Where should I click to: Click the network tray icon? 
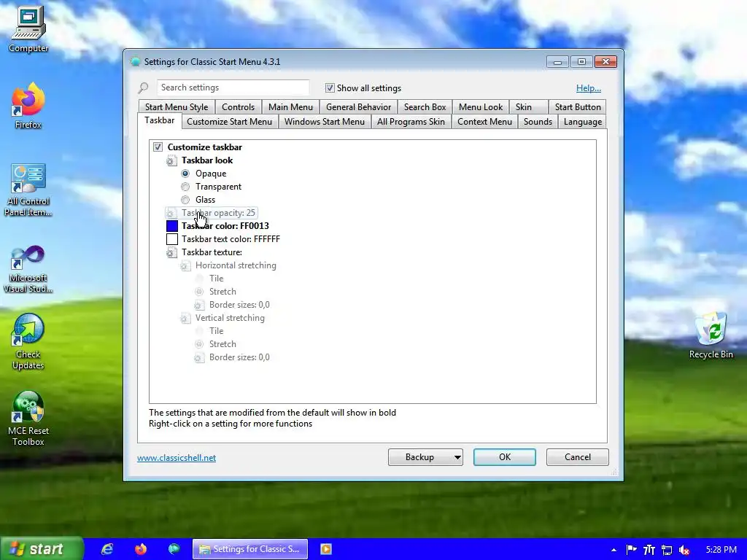click(x=667, y=550)
